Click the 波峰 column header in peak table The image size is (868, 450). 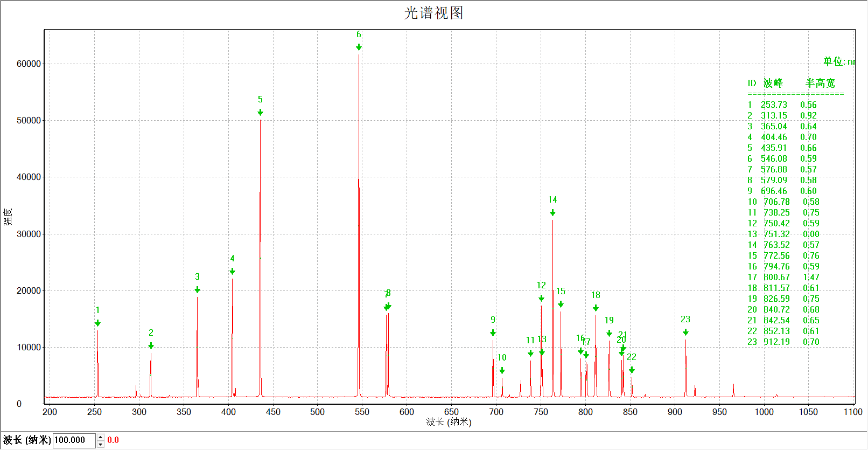(773, 83)
